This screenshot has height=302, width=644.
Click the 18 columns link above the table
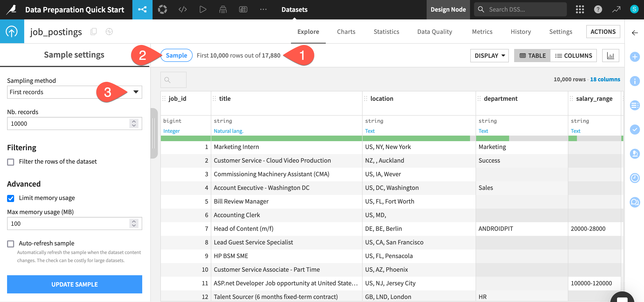605,79
